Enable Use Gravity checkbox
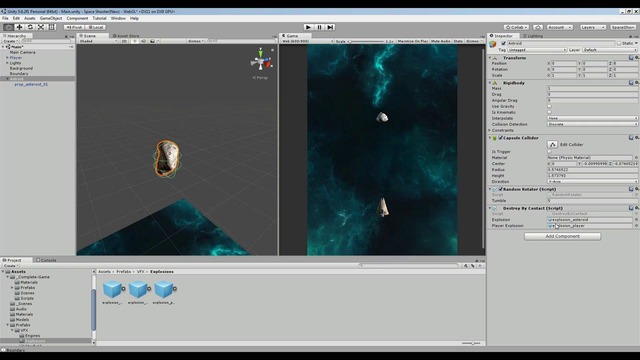Image resolution: width=640 pixels, height=360 pixels. pos(549,107)
